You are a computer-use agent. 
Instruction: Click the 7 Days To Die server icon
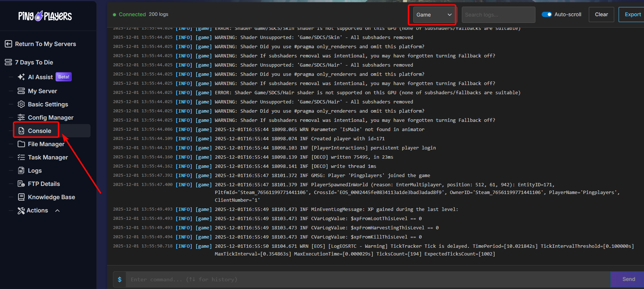[x=8, y=62]
